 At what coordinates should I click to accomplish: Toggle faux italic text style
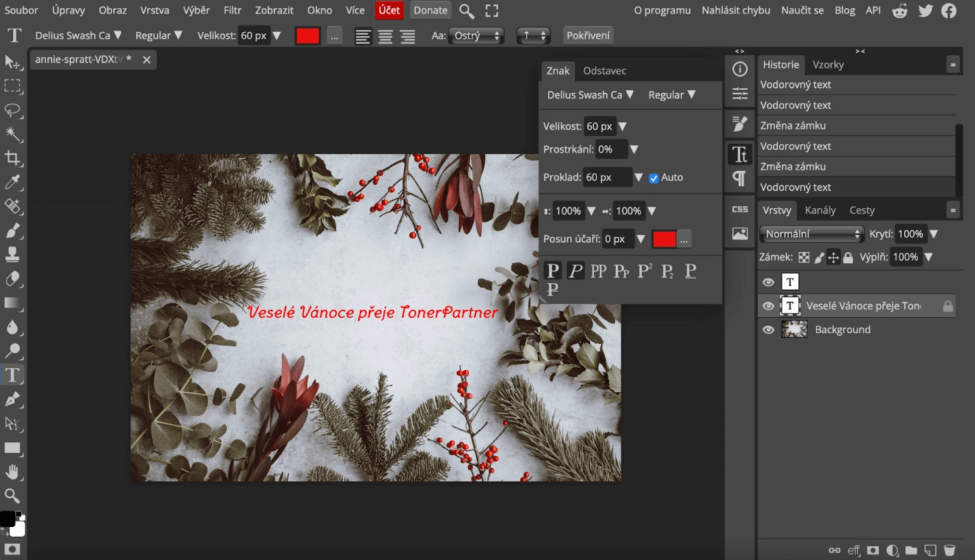coord(576,271)
